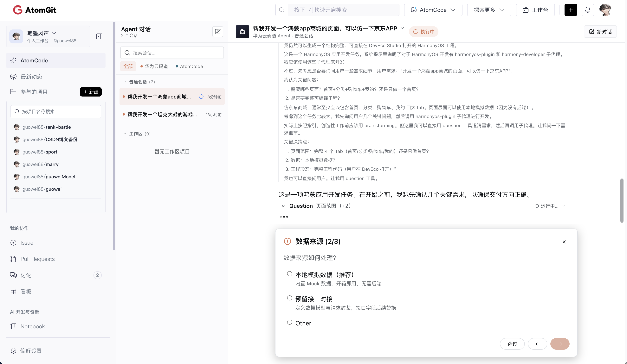Click the loading spinner on 鸿蒙app商城 session
Screen dimensions: 627x364
[x=201, y=97]
